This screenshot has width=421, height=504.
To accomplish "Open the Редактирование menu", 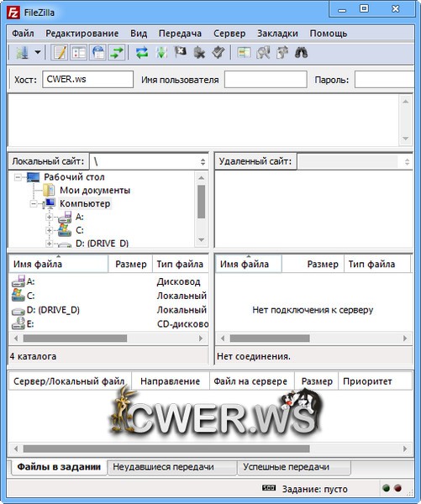I will pos(82,34).
